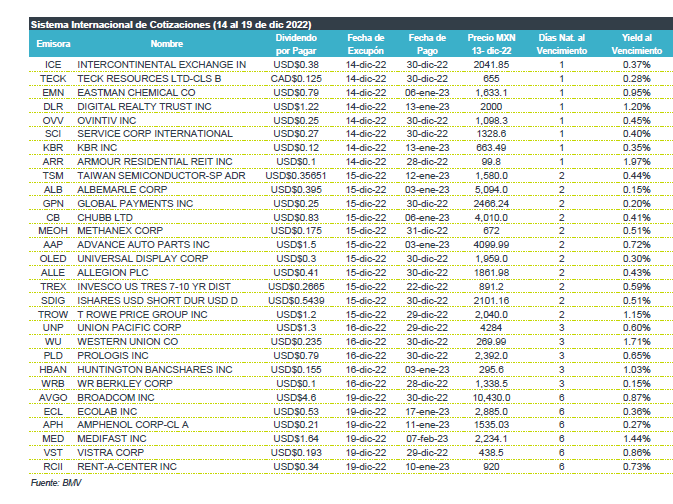This screenshot has height=504, width=673.
Task: Select payment date '22-dic-22' for TREX
Action: 427,287
